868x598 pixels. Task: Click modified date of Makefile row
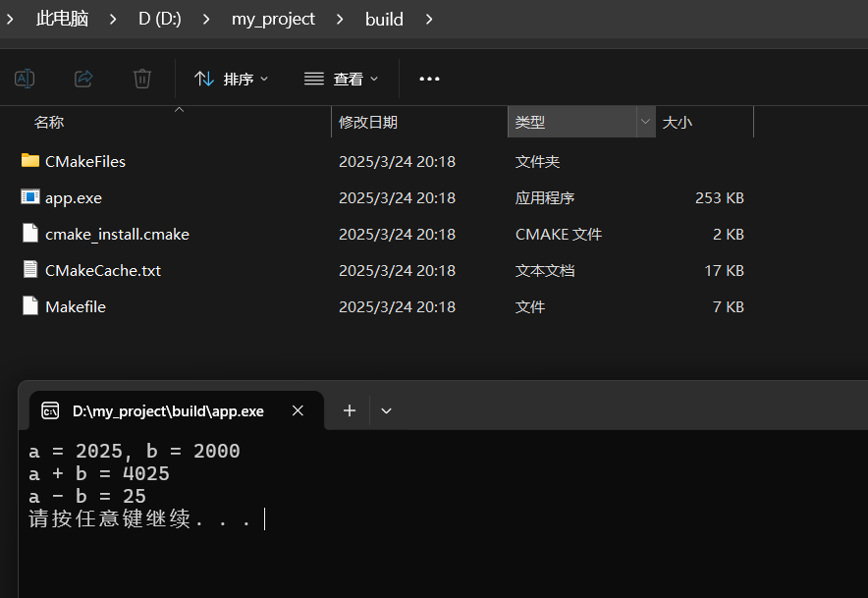click(397, 306)
